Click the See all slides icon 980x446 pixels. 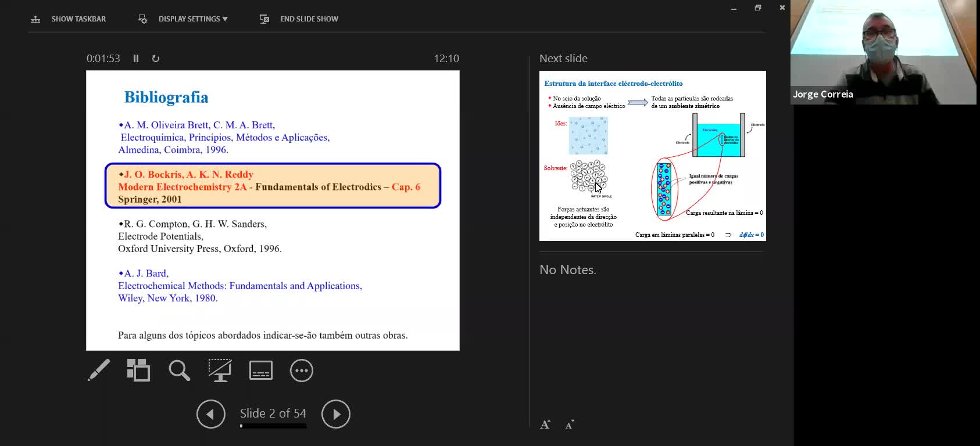[138, 371]
